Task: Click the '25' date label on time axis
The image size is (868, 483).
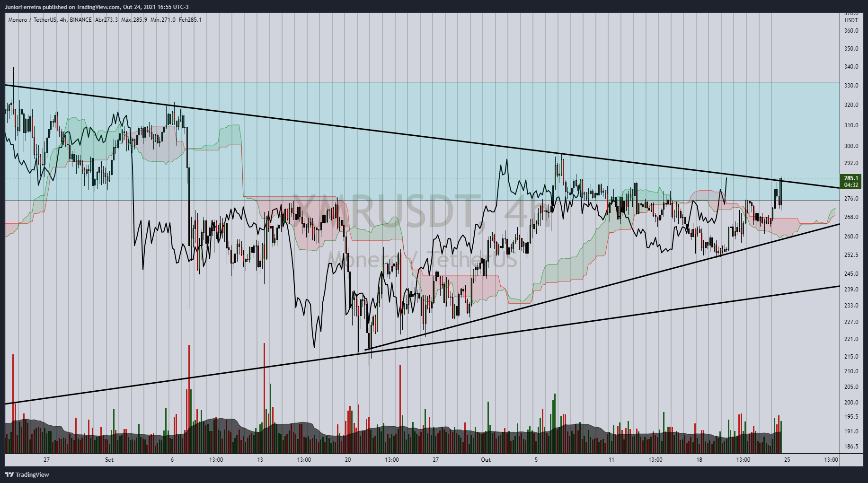Action: (787, 460)
